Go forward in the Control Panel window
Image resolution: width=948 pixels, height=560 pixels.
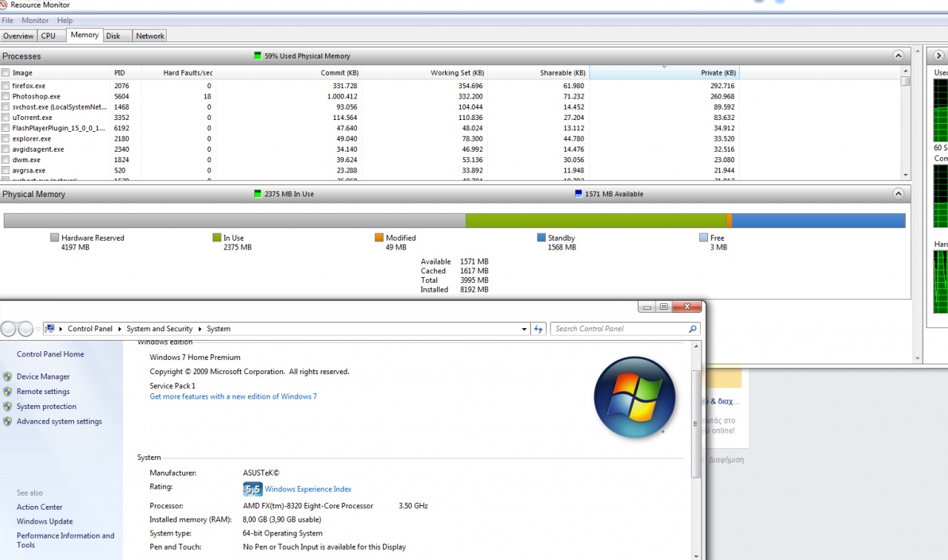pyautogui.click(x=25, y=329)
